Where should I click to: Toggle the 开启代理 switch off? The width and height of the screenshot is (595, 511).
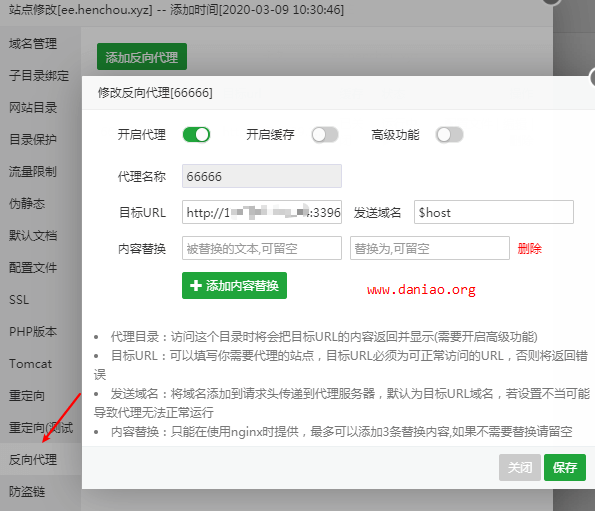pos(196,135)
